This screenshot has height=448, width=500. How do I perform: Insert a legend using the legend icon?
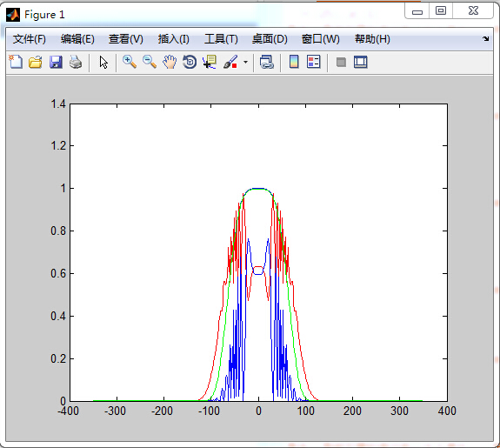(x=313, y=62)
